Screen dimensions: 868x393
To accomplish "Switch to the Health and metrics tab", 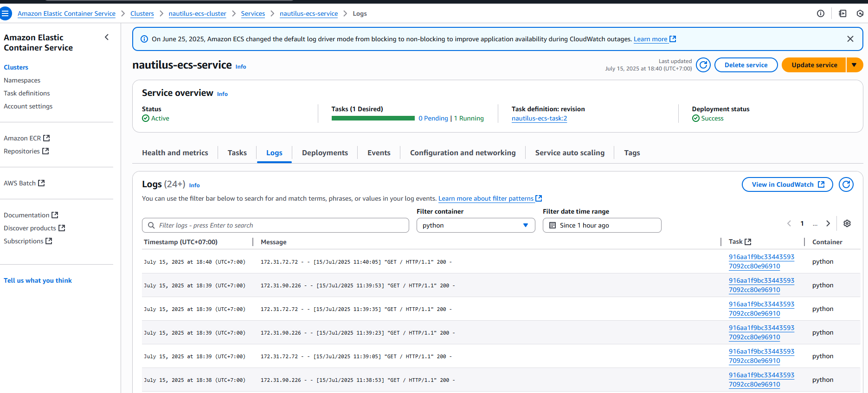I will (x=175, y=153).
